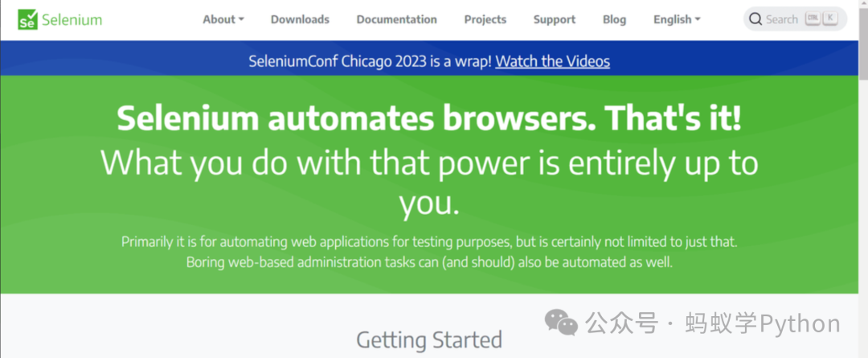This screenshot has width=868, height=358.
Task: Click the search magnifier icon
Action: click(755, 19)
